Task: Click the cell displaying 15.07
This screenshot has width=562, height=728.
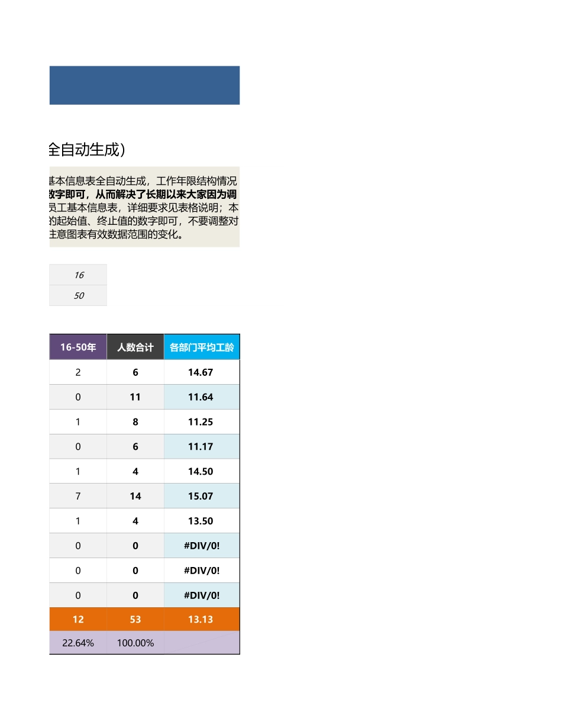Action: (201, 496)
